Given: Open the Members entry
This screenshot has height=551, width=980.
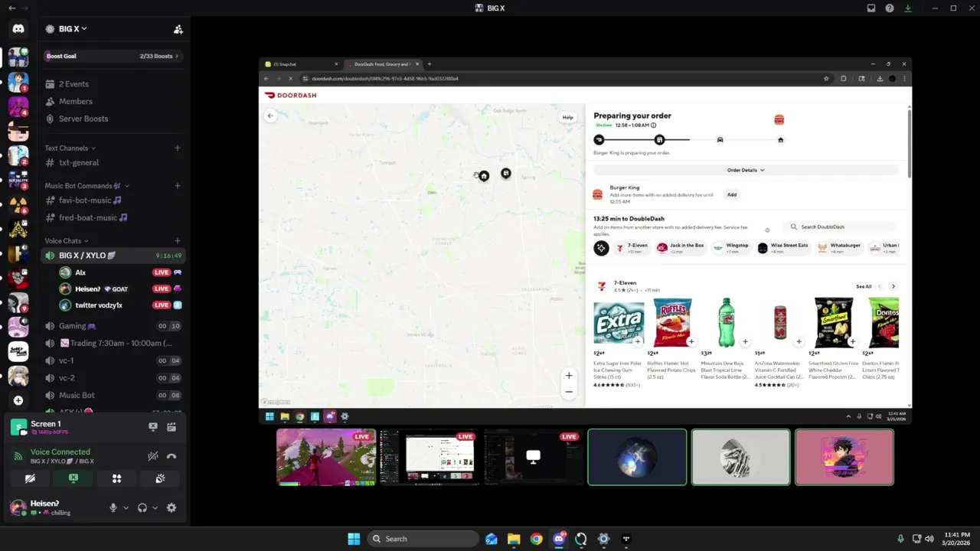Looking at the screenshot, I should click(x=112, y=101).
